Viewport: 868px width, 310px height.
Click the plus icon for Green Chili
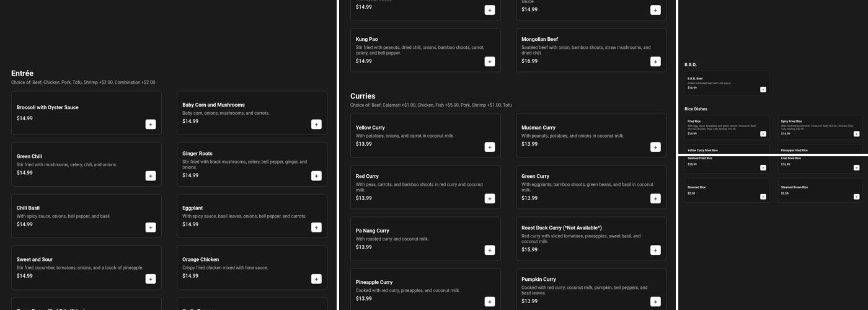(x=151, y=176)
